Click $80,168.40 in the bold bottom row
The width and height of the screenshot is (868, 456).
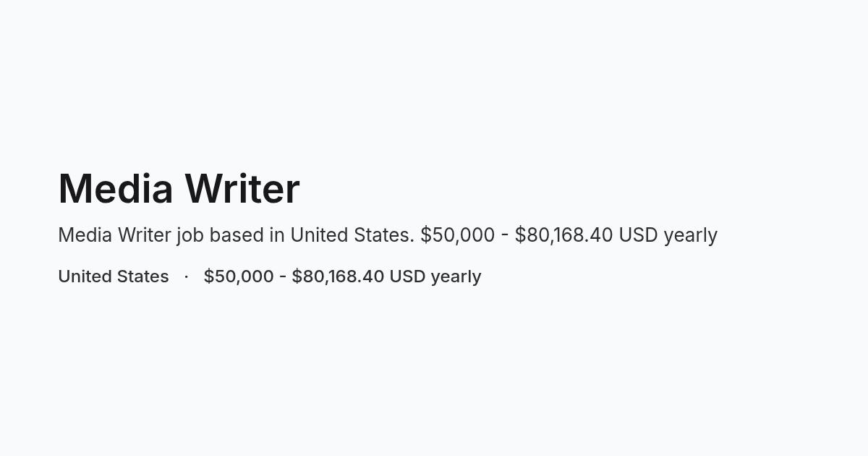[338, 276]
